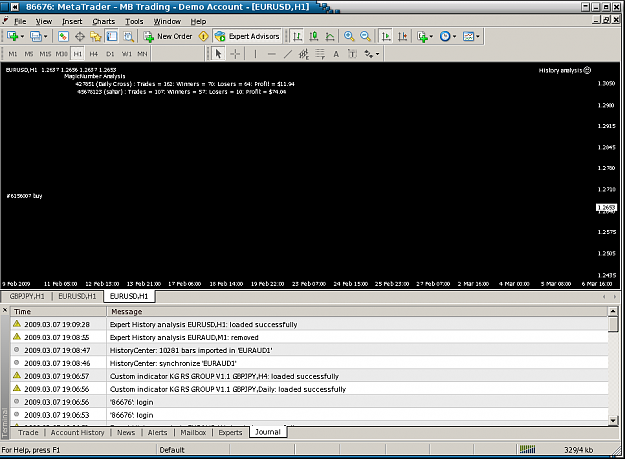This screenshot has width=625, height=459.
Task: Open the Navigator folder-star icon
Action: coord(96,37)
